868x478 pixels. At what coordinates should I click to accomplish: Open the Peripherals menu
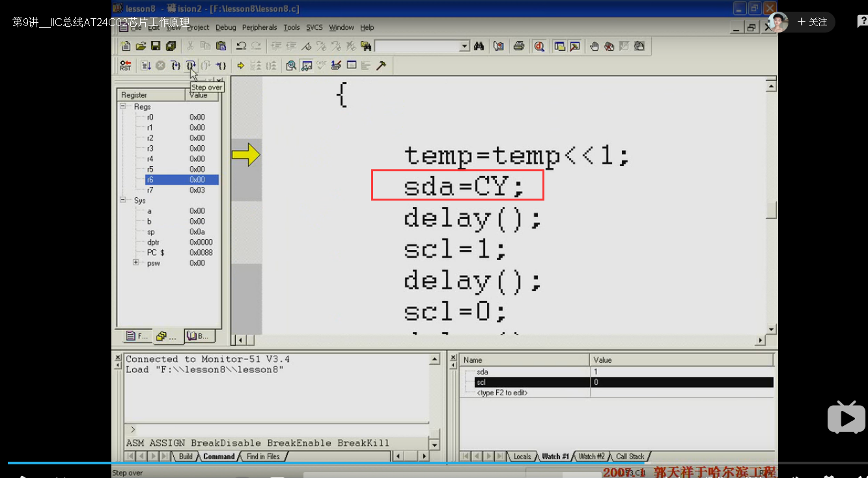coord(260,27)
